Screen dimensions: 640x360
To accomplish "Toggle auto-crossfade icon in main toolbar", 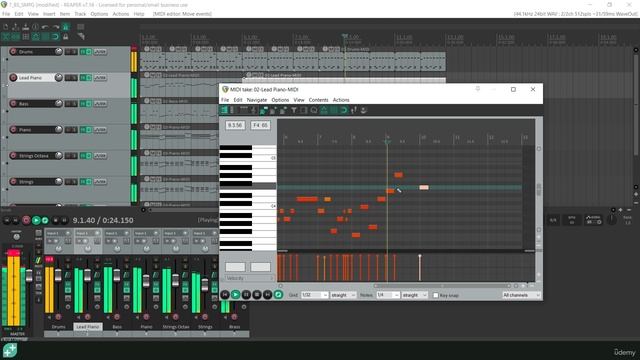I will [x=6, y=37].
